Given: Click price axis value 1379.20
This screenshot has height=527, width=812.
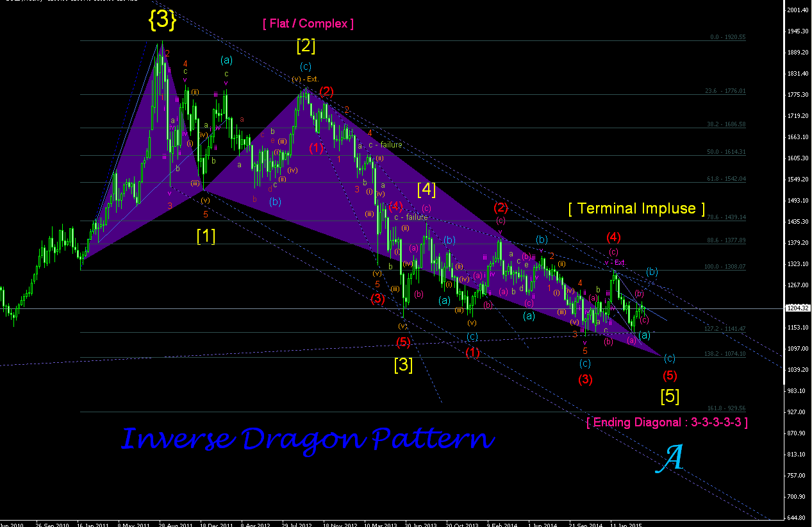Looking at the screenshot, I should tap(798, 243).
